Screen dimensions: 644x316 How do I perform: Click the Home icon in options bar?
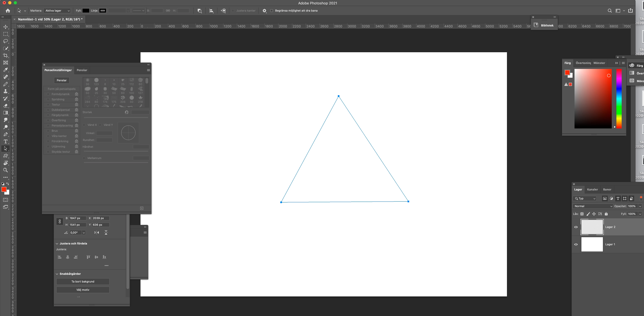click(x=8, y=10)
